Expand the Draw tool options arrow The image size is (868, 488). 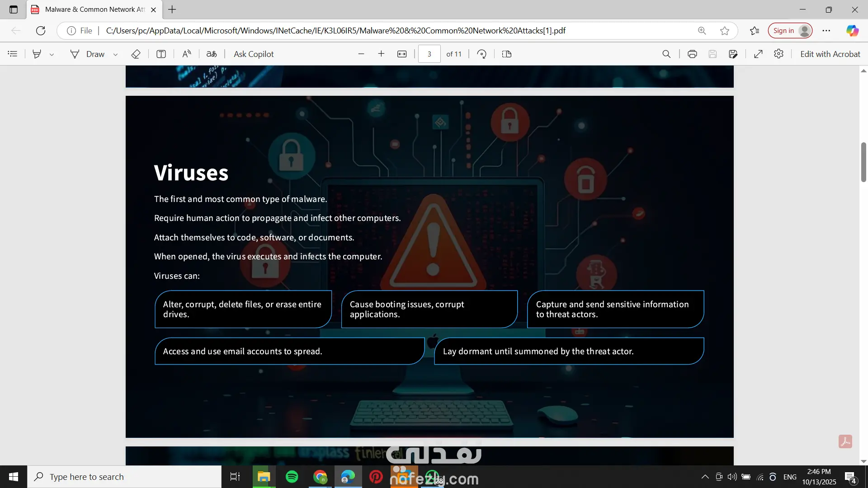[x=116, y=54]
